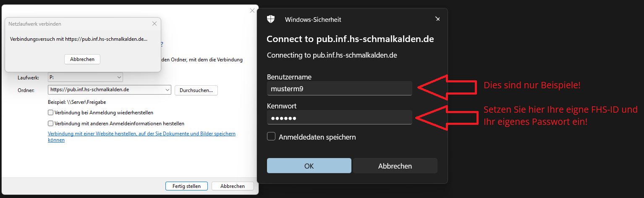Screen dimensions: 644x198
Task: Expand the Ordner path combo box arrow
Action: coord(168,90)
